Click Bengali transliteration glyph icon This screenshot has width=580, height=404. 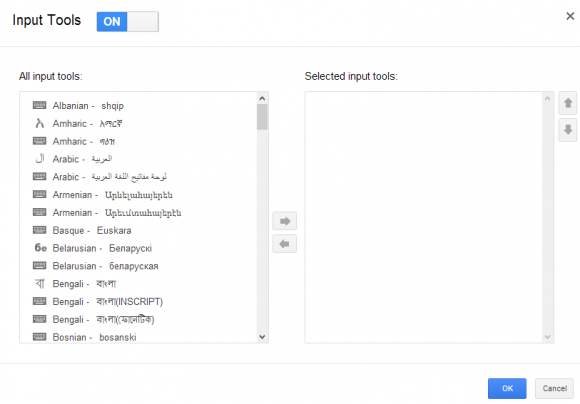40,283
